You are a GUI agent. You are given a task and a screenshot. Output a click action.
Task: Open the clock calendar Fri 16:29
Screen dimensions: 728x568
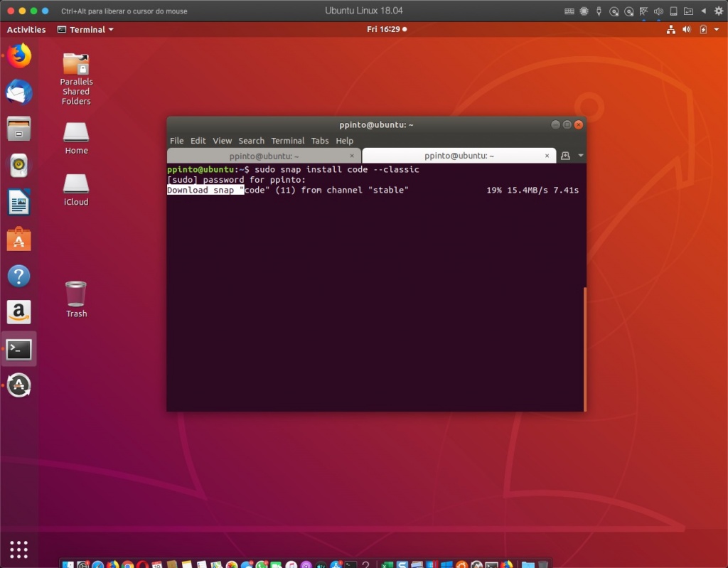point(387,29)
